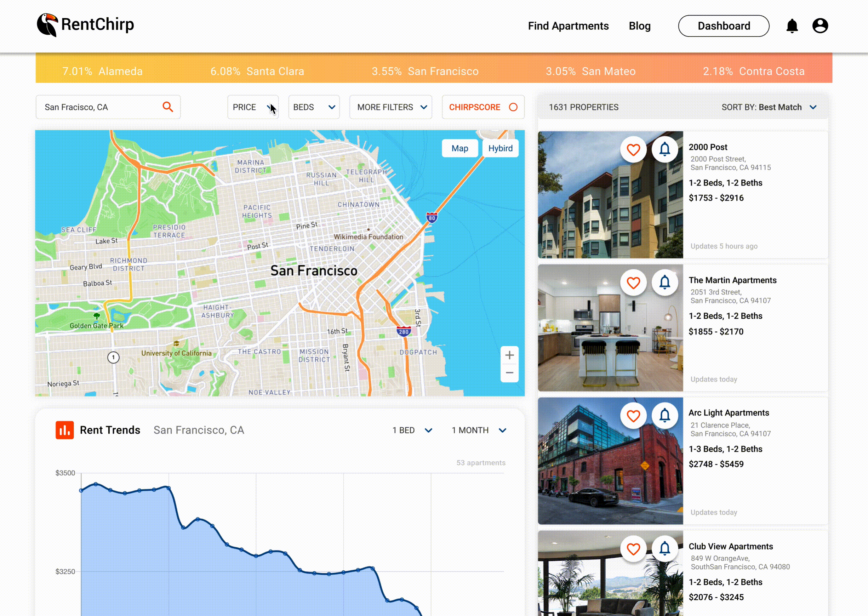Open the 2000 Post listing title
The image size is (868, 616).
click(x=708, y=147)
